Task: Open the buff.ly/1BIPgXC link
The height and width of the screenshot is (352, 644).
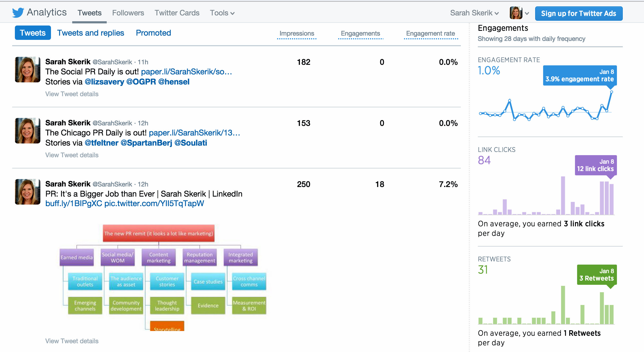Action: (x=74, y=203)
